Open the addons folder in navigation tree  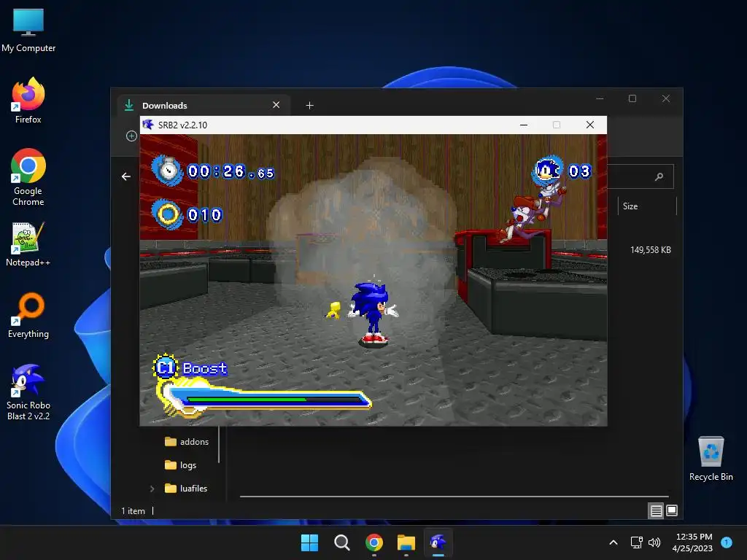coord(187,441)
